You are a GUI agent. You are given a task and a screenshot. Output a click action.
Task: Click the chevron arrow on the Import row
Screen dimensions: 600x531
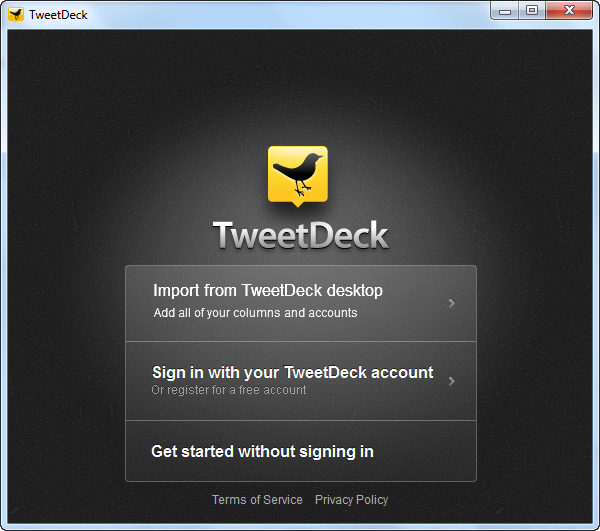(452, 303)
